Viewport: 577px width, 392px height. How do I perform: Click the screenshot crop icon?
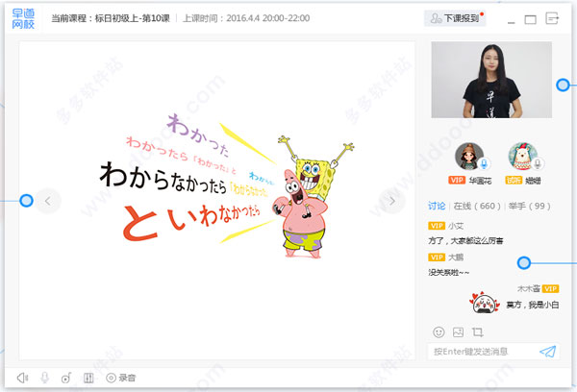pyautogui.click(x=476, y=331)
